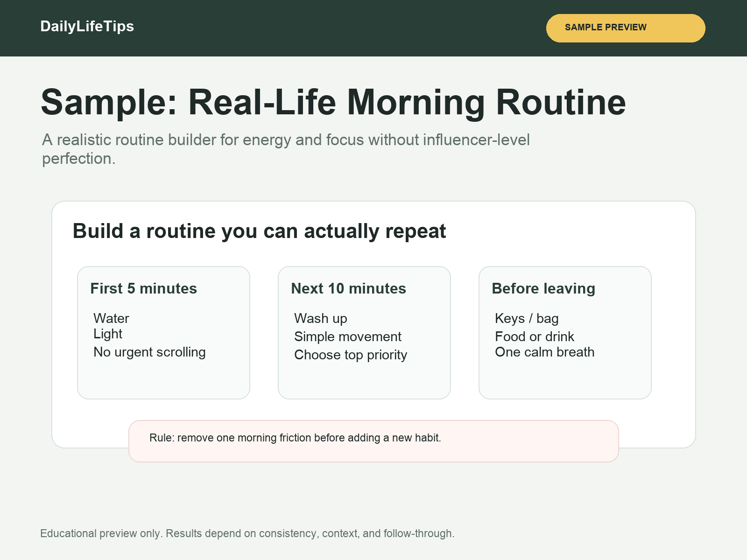The width and height of the screenshot is (747, 560).
Task: Click 'Build a routine you can actually repeat'
Action: click(x=259, y=231)
